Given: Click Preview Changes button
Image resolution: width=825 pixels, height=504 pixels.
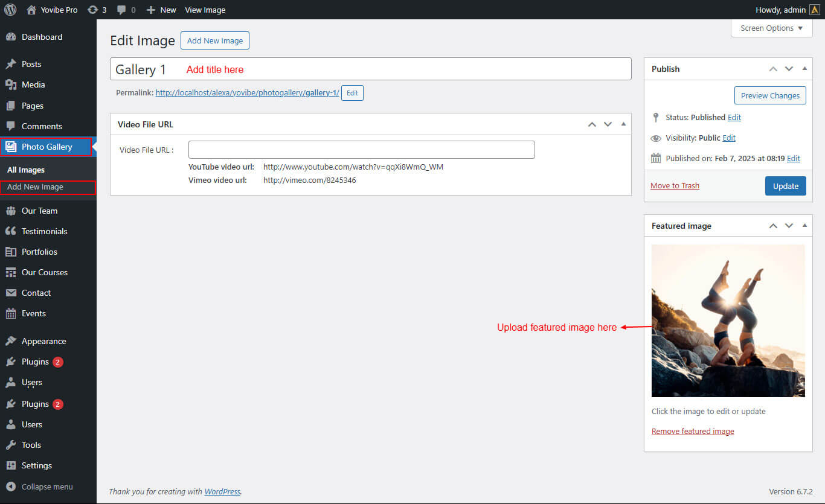Looking at the screenshot, I should [770, 95].
